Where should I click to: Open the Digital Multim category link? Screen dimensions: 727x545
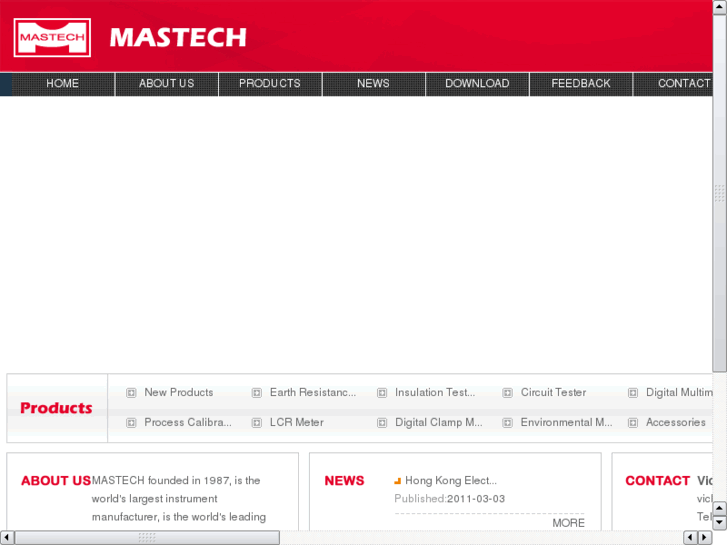coord(679,392)
